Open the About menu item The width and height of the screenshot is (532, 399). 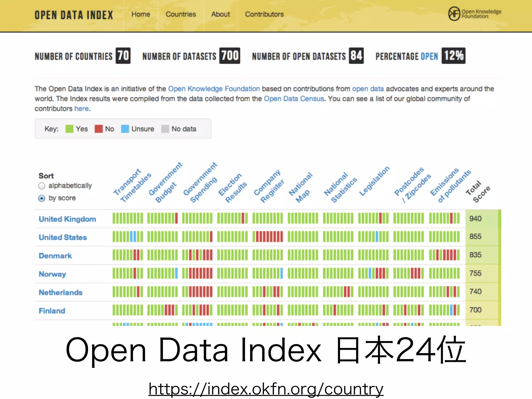click(x=221, y=14)
